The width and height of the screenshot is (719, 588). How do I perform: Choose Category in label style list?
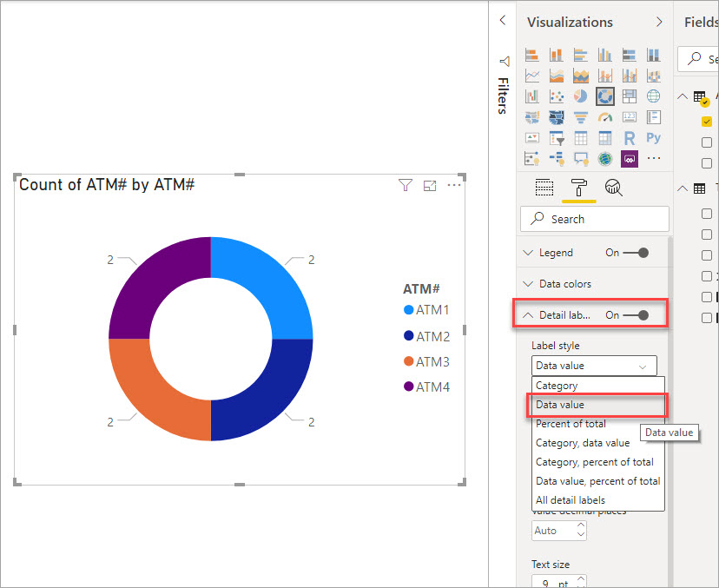[x=598, y=386]
